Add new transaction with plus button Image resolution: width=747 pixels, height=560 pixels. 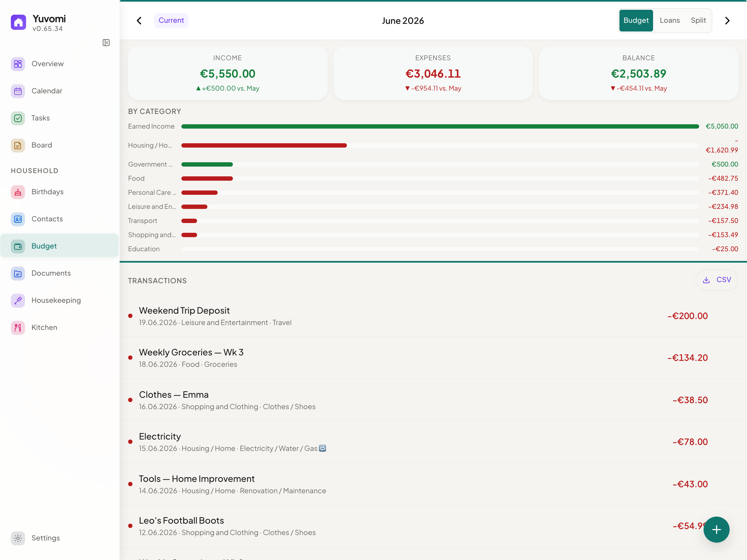pyautogui.click(x=716, y=530)
